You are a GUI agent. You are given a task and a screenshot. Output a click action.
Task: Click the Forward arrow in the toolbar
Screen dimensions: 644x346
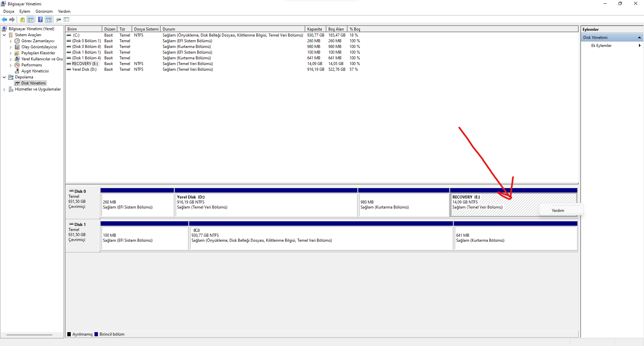tap(12, 19)
